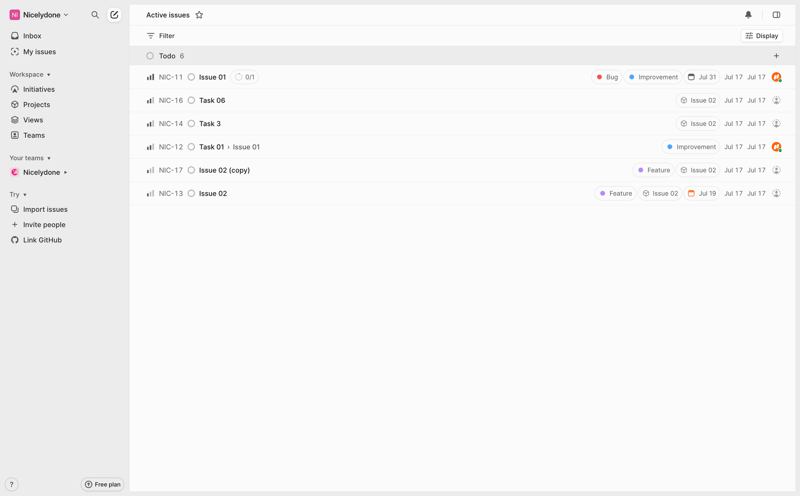Toggle status circle for Task 01
Screen dimensions: 800x496
coord(191,147)
